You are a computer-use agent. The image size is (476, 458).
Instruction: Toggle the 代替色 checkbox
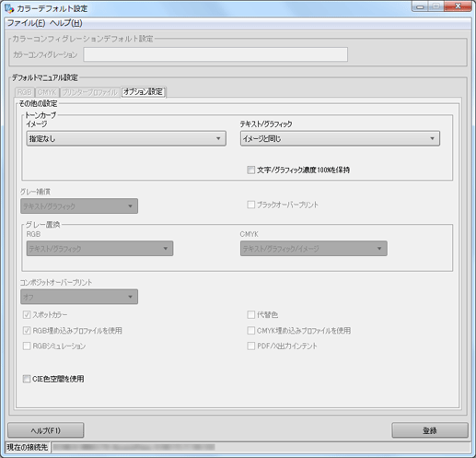[250, 314]
